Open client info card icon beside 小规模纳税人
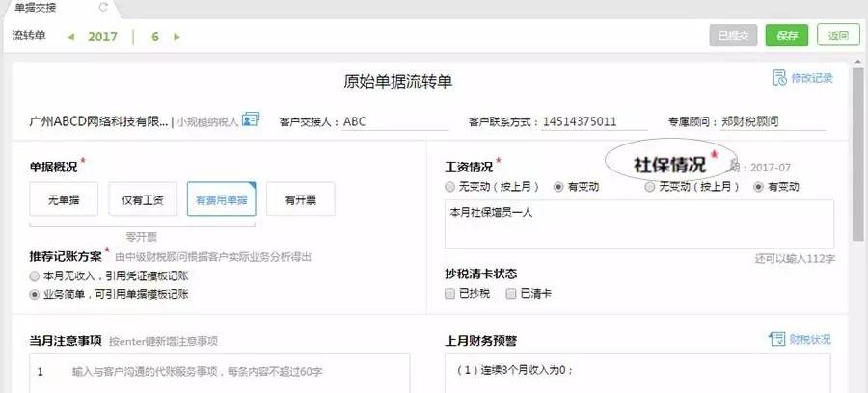 251,119
